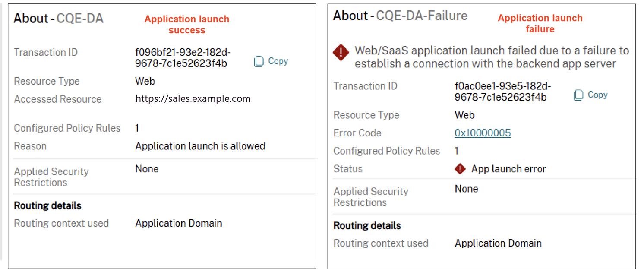Viewport: 644px width, 275px height.
Task: Click 'Routing details' heading in failure panel
Action: [367, 225]
